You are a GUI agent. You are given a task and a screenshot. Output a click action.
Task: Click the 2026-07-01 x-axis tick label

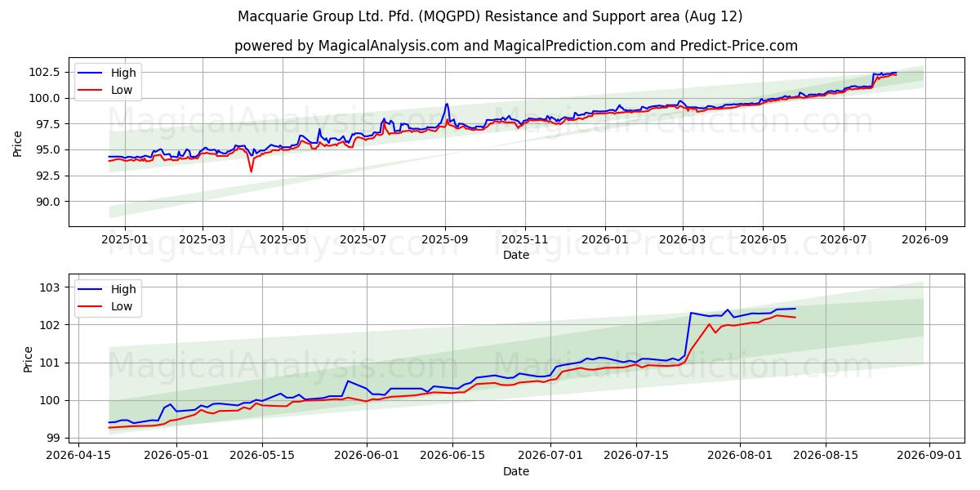550,456
